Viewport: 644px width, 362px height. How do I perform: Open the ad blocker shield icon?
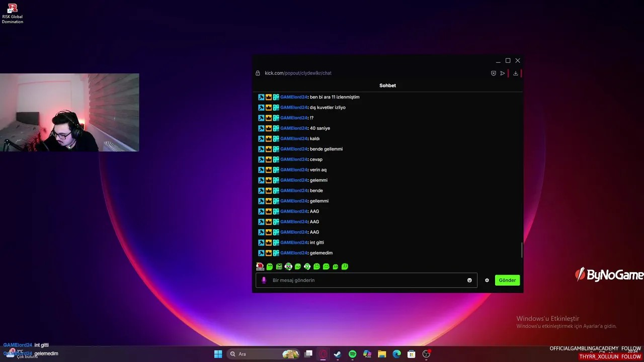pyautogui.click(x=494, y=73)
